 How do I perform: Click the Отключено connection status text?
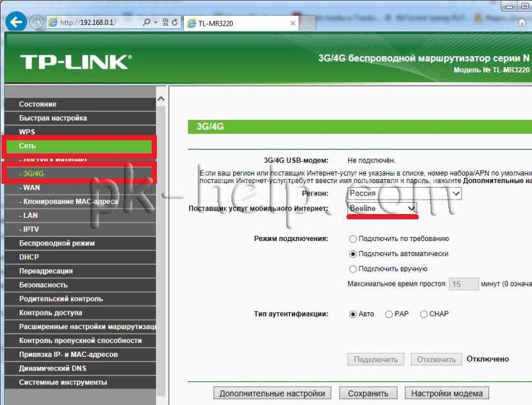click(x=488, y=359)
